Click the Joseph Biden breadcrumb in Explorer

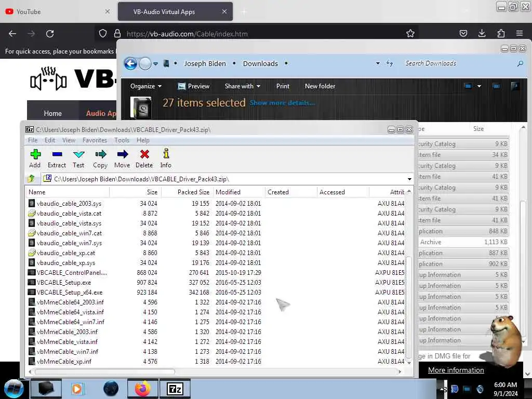point(205,63)
